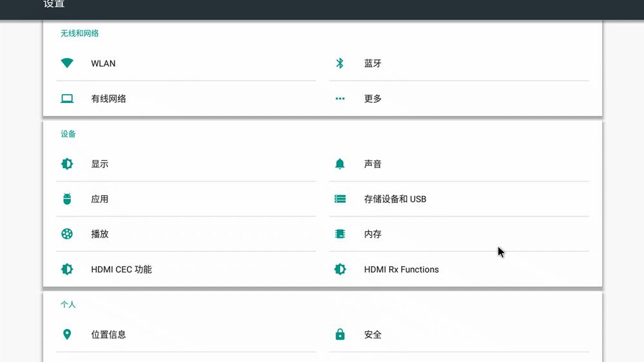Click the storage icon for 存储设备和 USB
Screen dimensions: 644x362
[340, 199]
